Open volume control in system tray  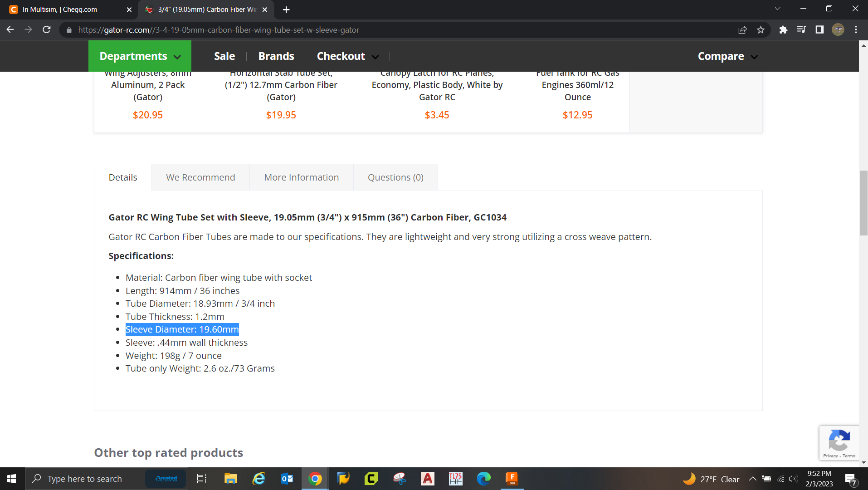pyautogui.click(x=793, y=479)
